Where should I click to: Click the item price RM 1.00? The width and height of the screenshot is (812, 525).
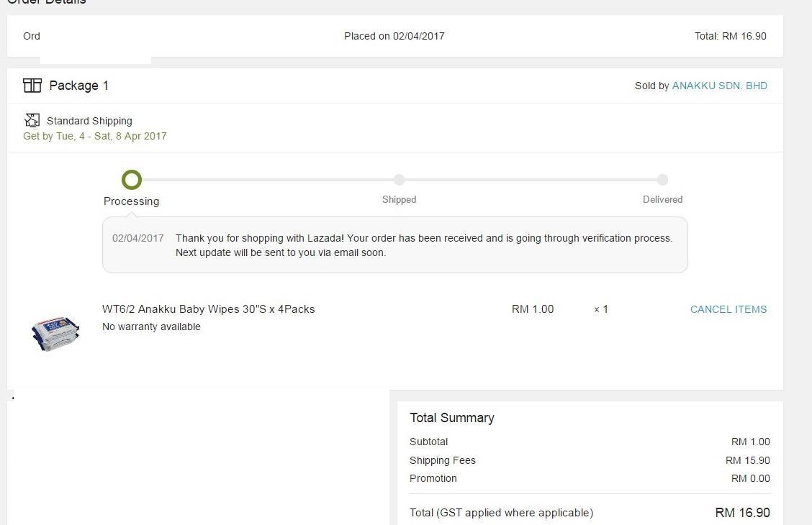coord(533,309)
